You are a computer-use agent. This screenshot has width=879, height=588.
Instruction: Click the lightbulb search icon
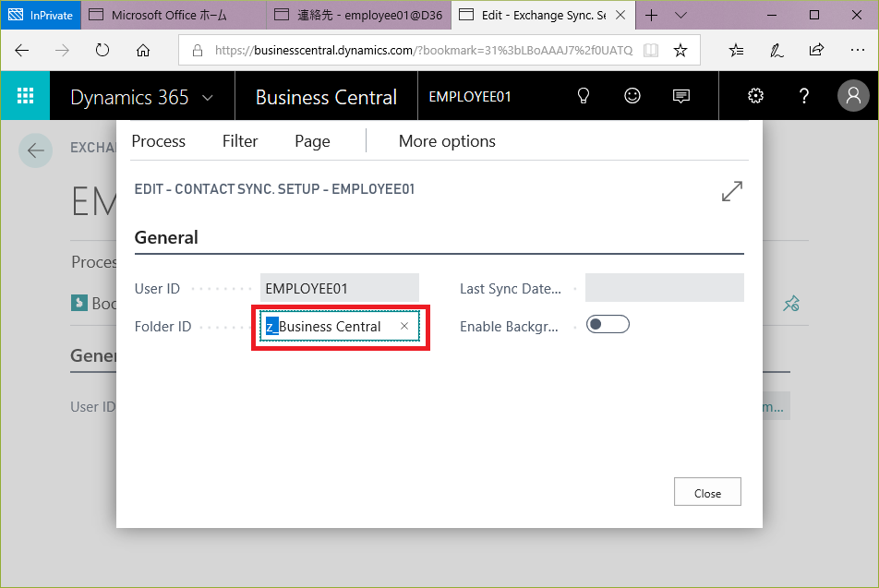[583, 96]
